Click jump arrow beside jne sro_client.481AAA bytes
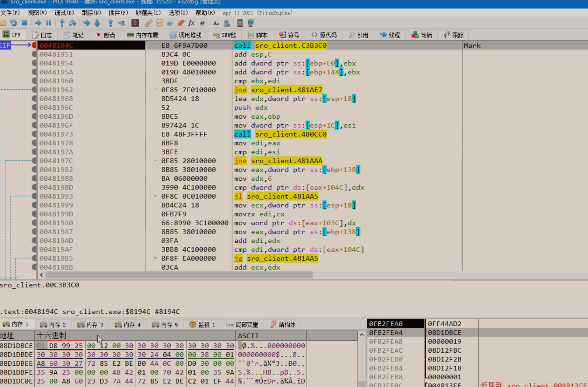Image resolution: width=588 pixels, height=387 pixels. point(155,161)
